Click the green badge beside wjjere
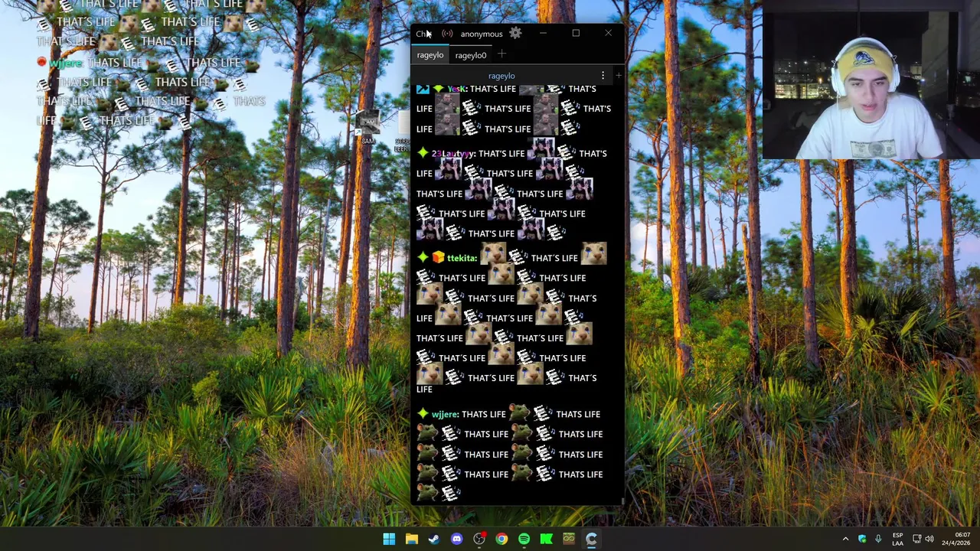This screenshot has width=980, height=551. [423, 414]
